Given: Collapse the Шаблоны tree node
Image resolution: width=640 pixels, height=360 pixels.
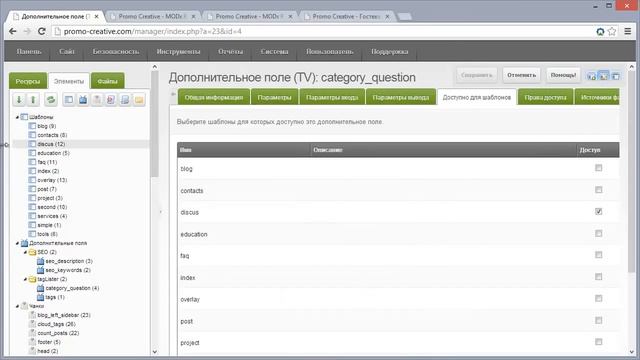Looking at the screenshot, I should [17, 117].
